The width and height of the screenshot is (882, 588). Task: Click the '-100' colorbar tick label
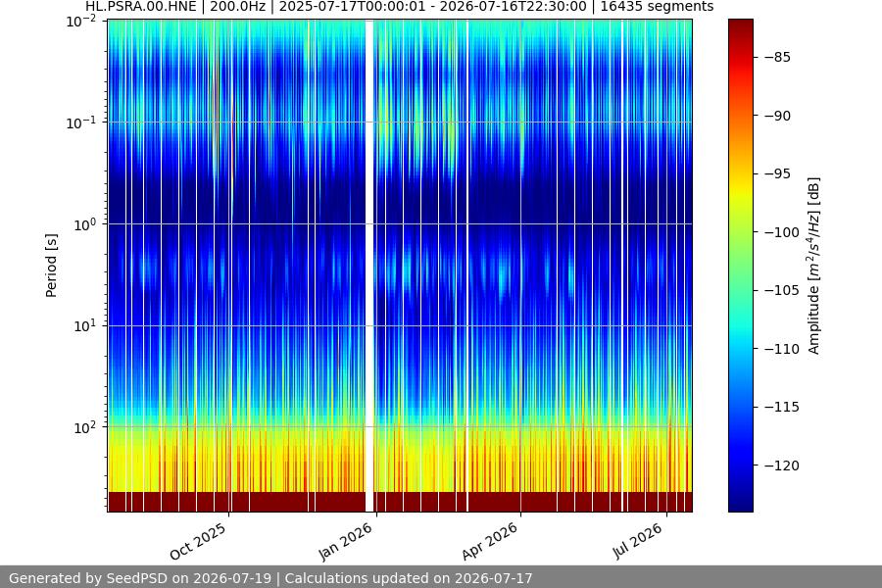pos(782,232)
